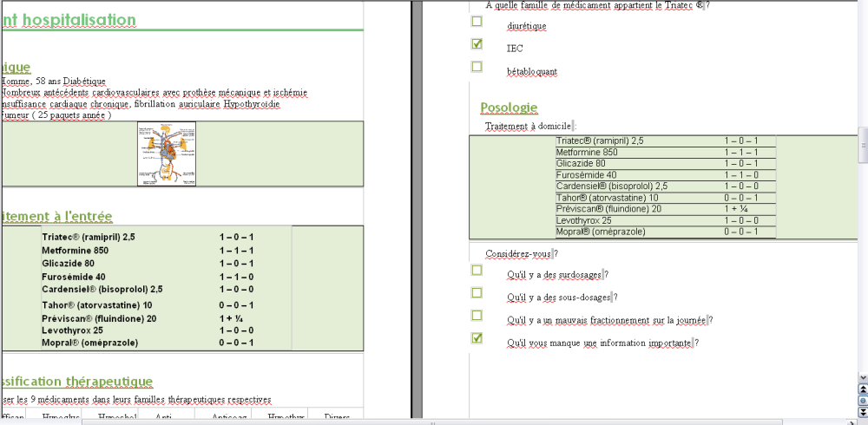
Task: Check the diurétique checkbox
Action: [x=477, y=21]
